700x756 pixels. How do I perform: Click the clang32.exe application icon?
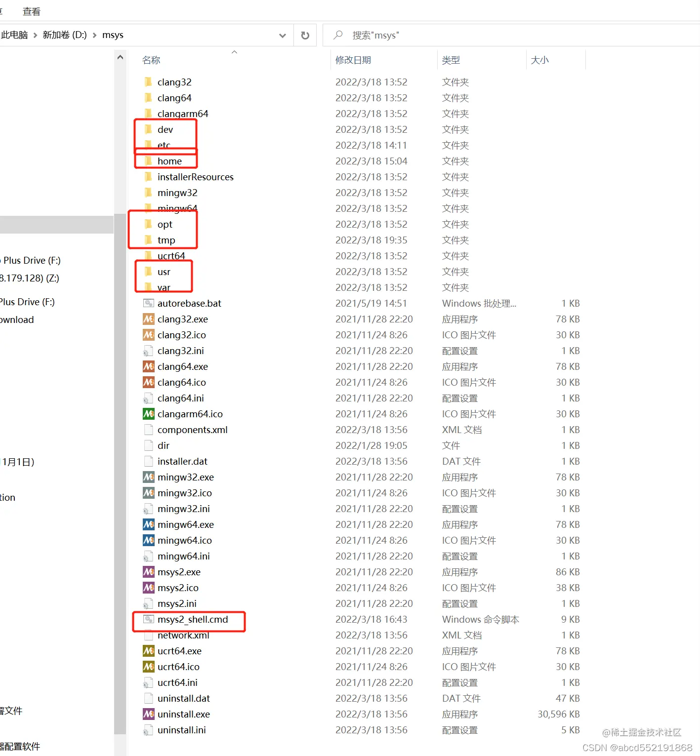pos(149,319)
